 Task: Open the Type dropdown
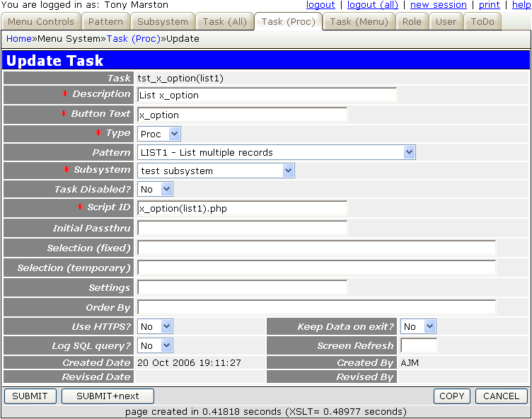pyautogui.click(x=159, y=133)
